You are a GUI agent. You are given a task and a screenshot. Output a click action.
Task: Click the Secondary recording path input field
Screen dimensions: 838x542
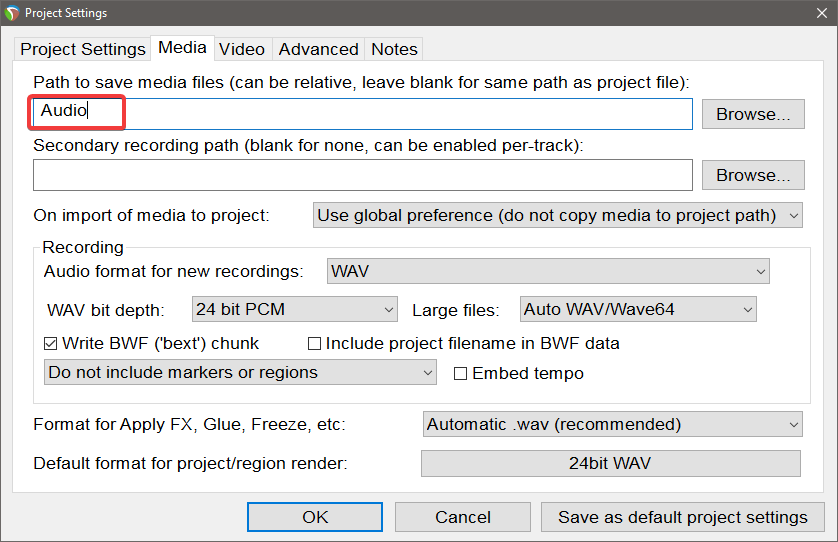pos(362,175)
